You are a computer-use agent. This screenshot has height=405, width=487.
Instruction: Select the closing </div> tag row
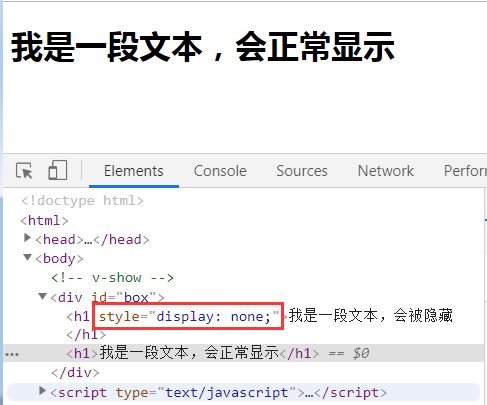click(75, 373)
